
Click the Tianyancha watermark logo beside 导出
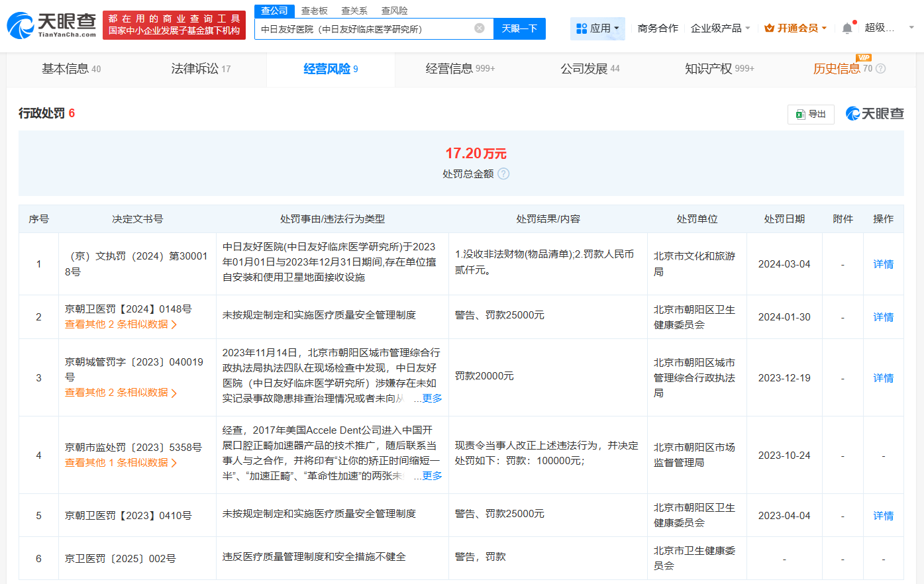point(874,113)
